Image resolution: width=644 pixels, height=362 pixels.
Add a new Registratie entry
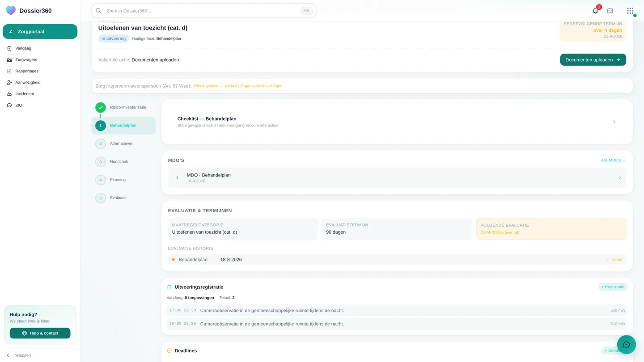(x=613, y=287)
